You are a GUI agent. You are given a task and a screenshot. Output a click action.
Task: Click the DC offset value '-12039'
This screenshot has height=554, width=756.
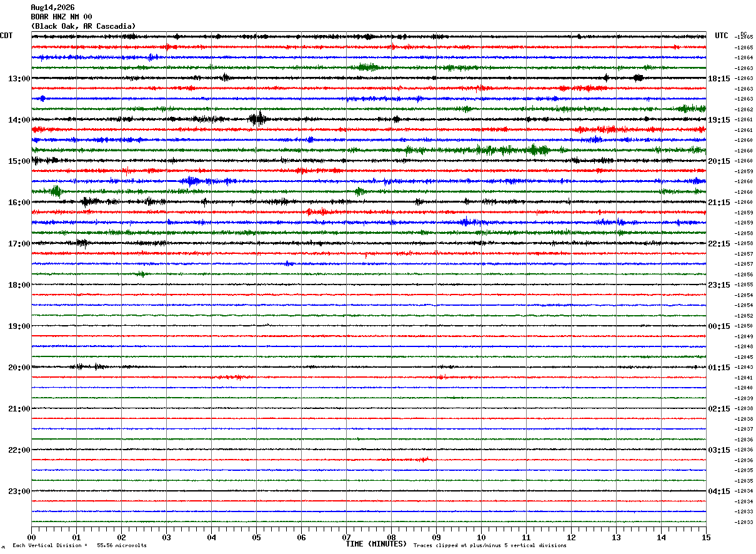[744, 398]
